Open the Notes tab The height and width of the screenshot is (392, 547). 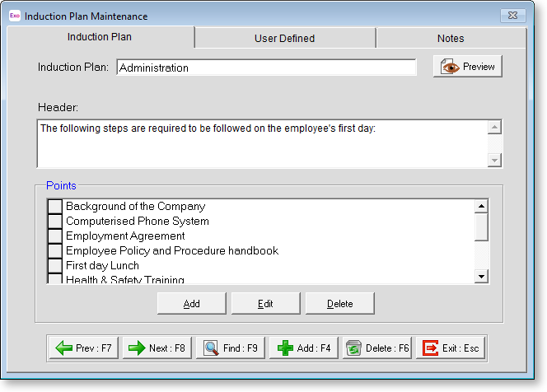[x=450, y=38]
